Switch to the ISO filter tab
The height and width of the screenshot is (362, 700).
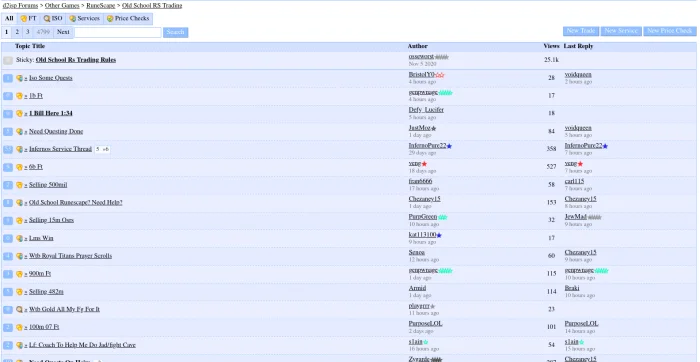[53, 19]
